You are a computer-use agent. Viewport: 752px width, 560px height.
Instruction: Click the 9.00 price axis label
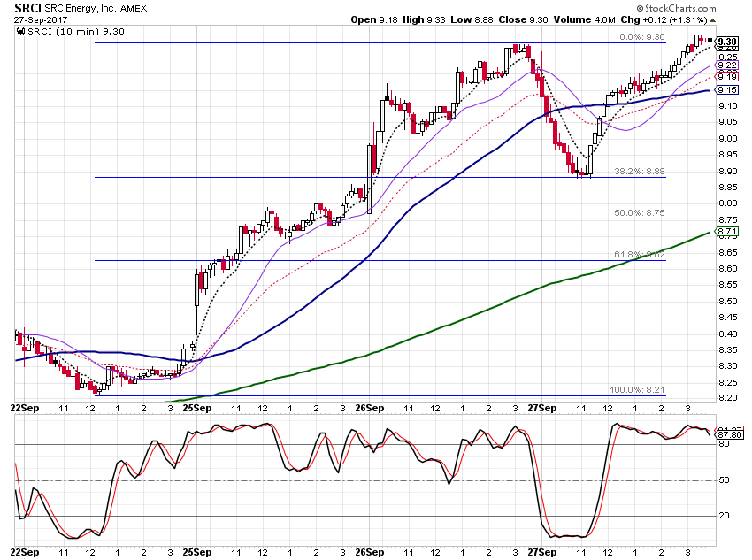coord(728,139)
